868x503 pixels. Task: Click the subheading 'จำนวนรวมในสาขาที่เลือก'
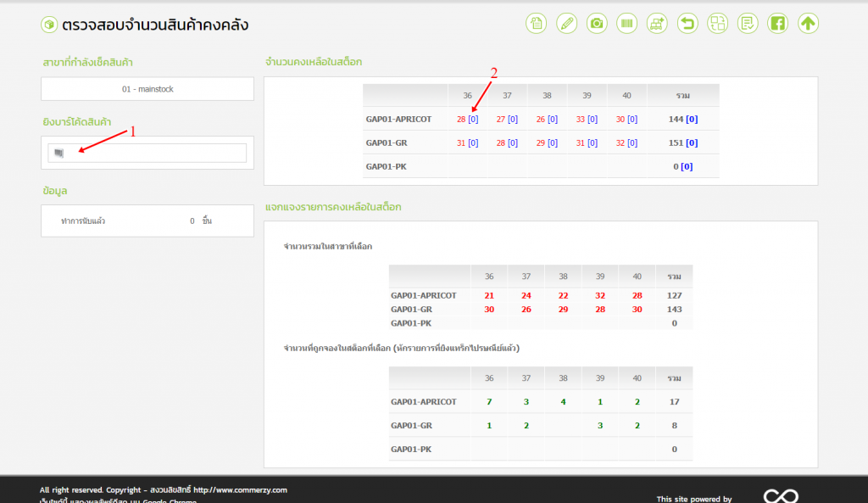tap(328, 247)
